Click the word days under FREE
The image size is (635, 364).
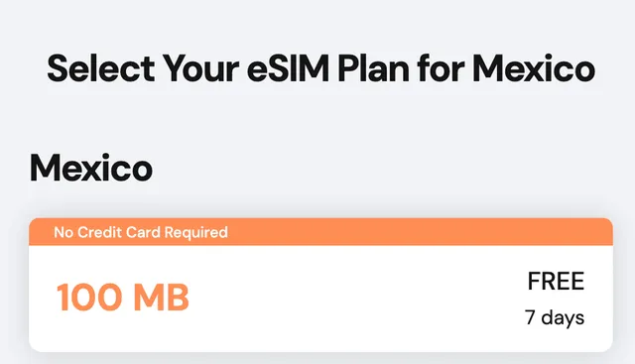[563, 317]
